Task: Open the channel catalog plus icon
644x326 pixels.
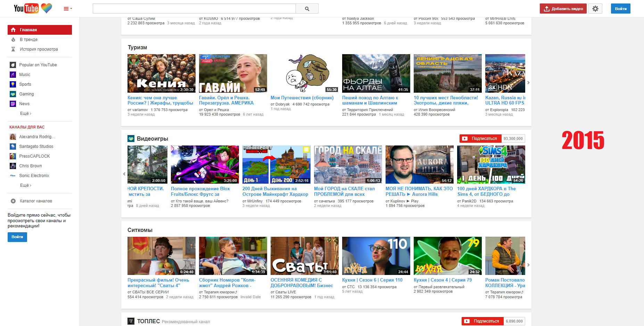Action: [13, 201]
